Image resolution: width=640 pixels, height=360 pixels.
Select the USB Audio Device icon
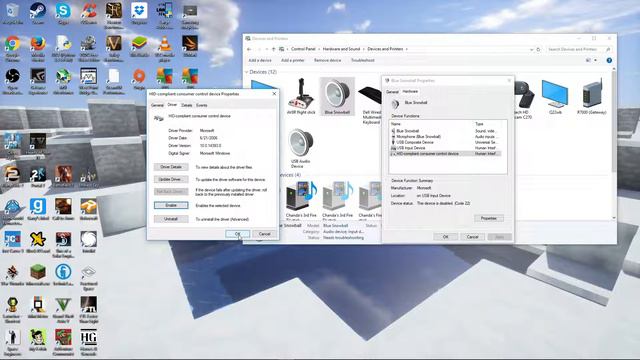click(x=300, y=148)
